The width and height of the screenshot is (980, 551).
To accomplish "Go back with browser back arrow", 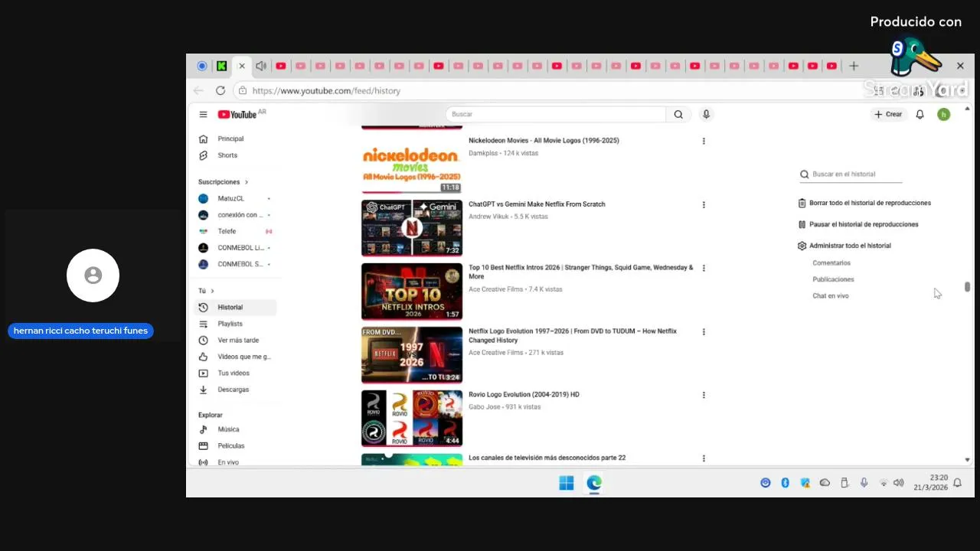I will pos(198,90).
